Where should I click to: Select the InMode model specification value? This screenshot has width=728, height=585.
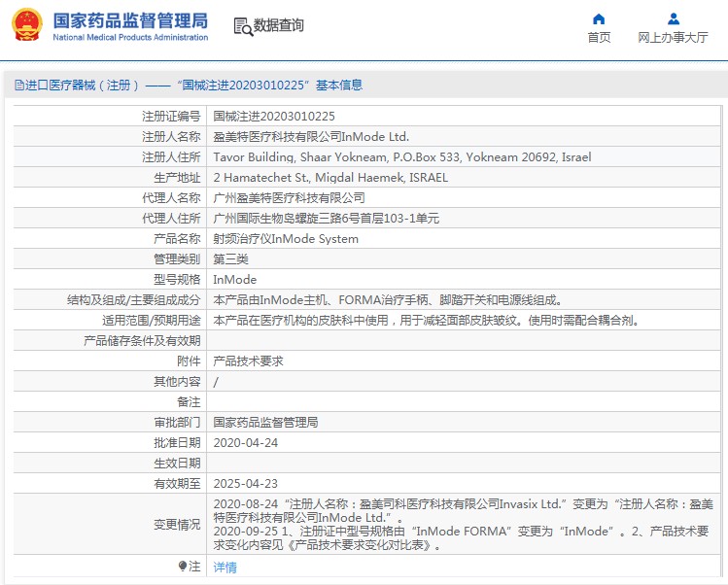pyautogui.click(x=235, y=280)
